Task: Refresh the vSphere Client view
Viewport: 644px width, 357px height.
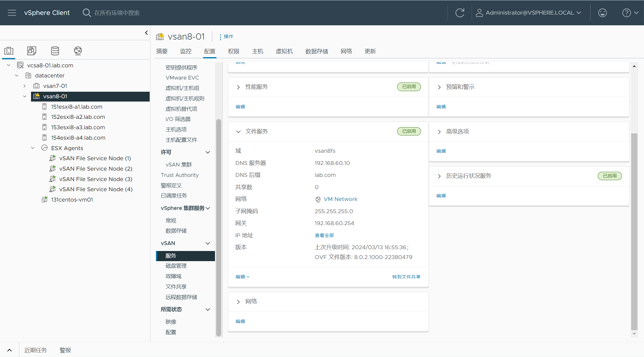Action: click(460, 13)
